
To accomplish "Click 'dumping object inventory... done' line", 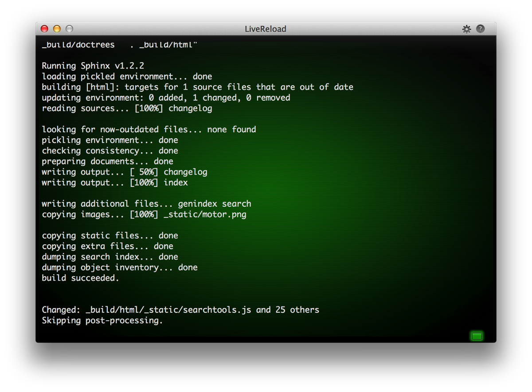I will pyautogui.click(x=120, y=268).
